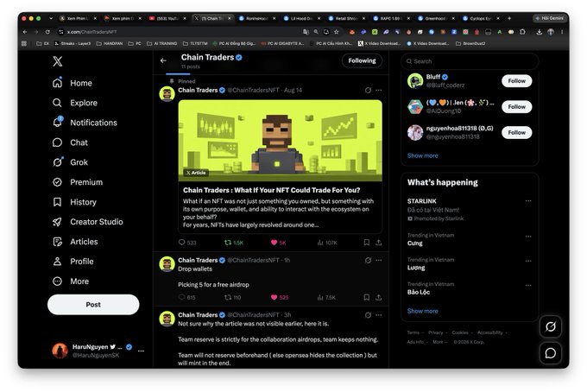Open Grok from the sidebar menu
The image size is (587, 392).
(70, 162)
